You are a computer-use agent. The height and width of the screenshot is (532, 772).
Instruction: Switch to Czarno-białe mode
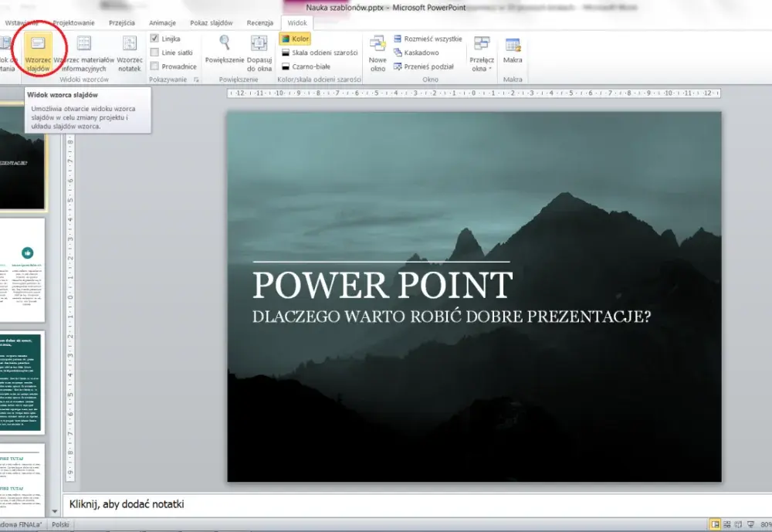coord(306,66)
